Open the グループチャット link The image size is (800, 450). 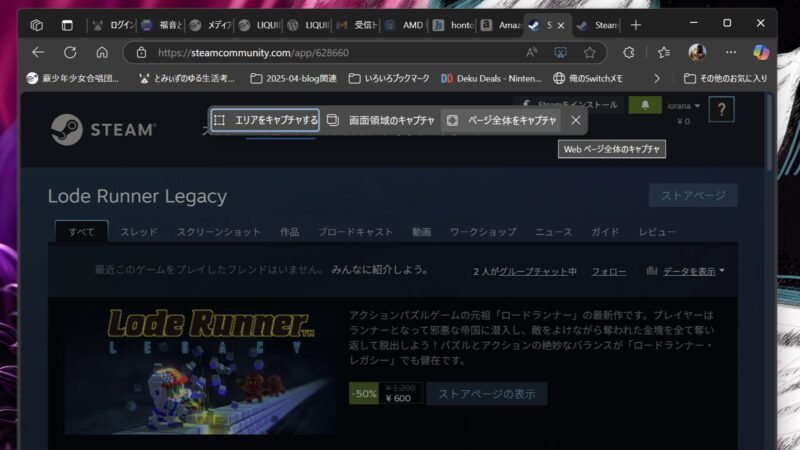point(533,271)
